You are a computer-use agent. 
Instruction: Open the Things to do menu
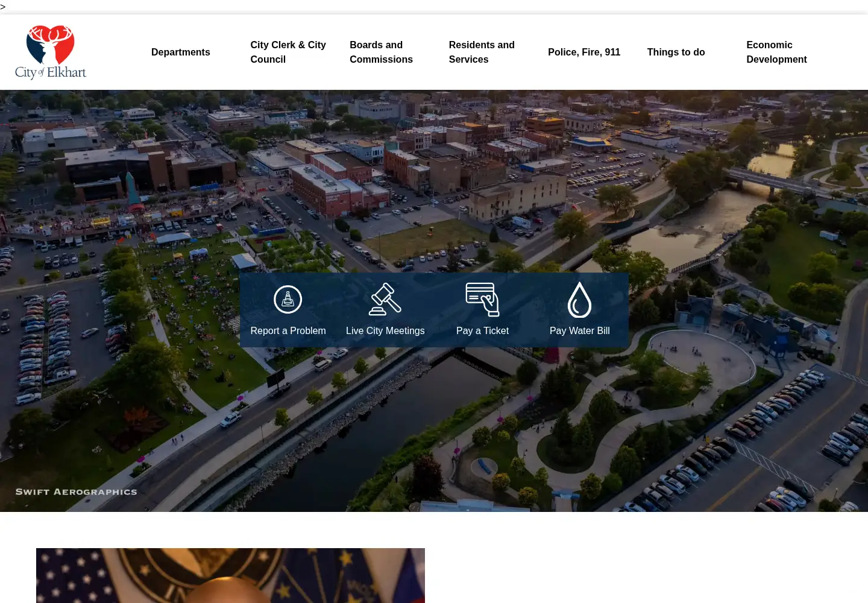click(x=676, y=52)
